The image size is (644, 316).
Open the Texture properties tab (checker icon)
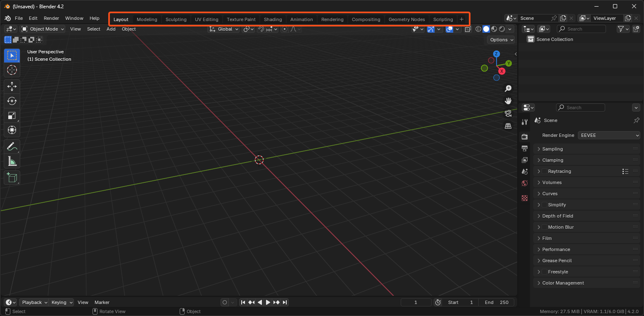525,198
